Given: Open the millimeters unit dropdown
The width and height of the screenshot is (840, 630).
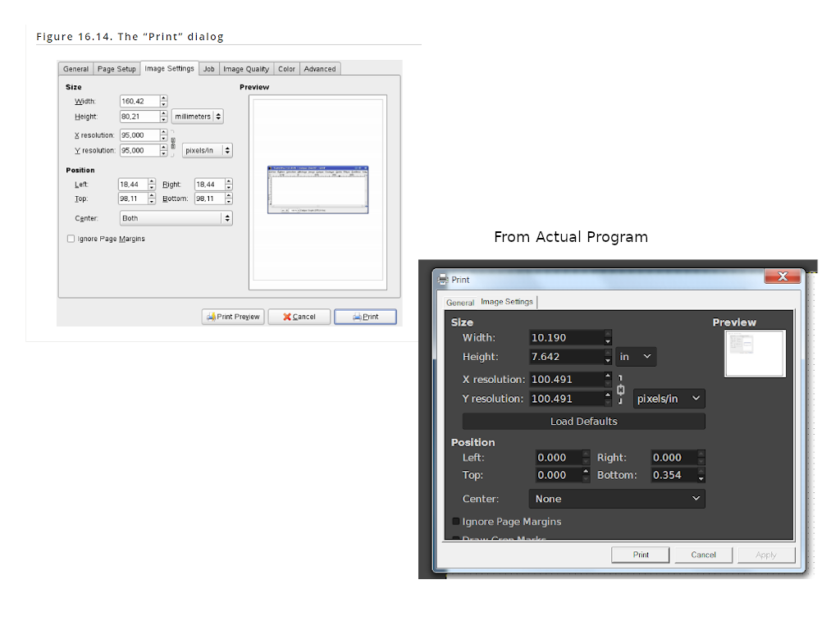Looking at the screenshot, I should pyautogui.click(x=197, y=116).
